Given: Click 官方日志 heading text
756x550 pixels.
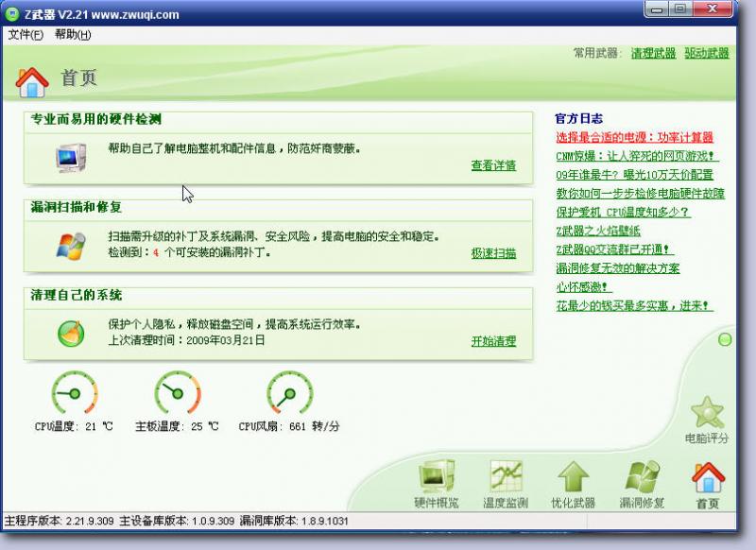Looking at the screenshot, I should click(x=578, y=118).
